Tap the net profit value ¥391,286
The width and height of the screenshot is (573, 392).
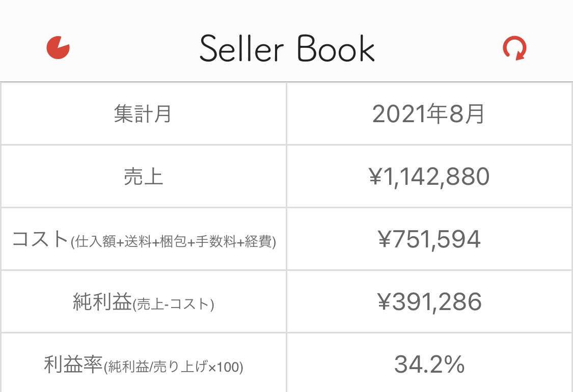pyautogui.click(x=429, y=302)
